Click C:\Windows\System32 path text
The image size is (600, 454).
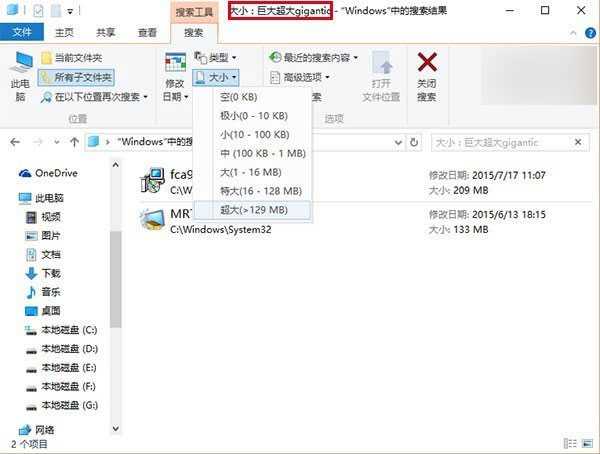pyautogui.click(x=220, y=230)
